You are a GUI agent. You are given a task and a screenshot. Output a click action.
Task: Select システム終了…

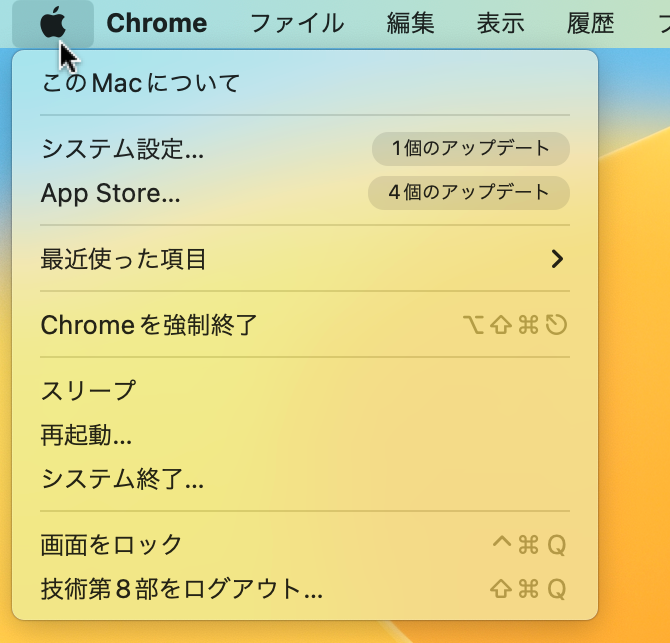coord(305,479)
